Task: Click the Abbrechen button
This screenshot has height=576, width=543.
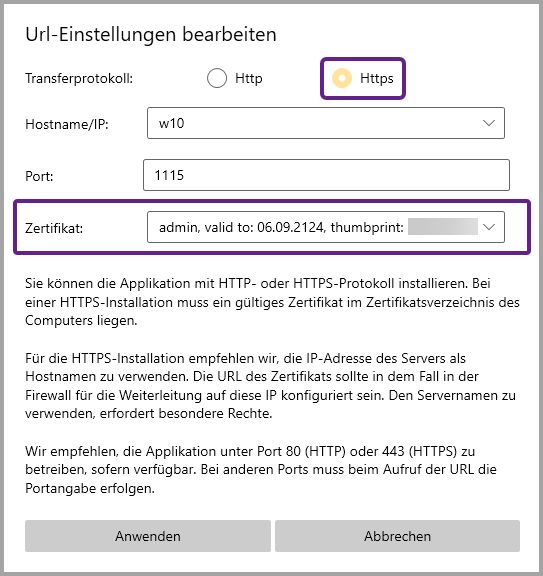Action: point(398,536)
